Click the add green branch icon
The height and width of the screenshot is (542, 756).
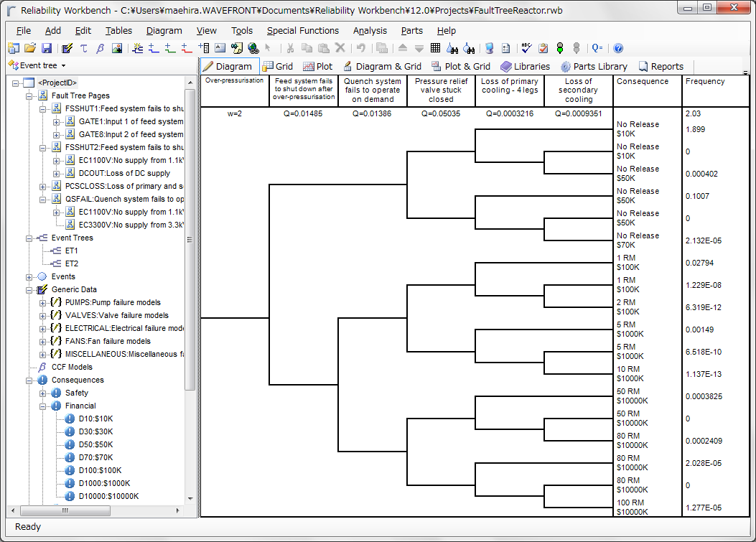click(170, 47)
